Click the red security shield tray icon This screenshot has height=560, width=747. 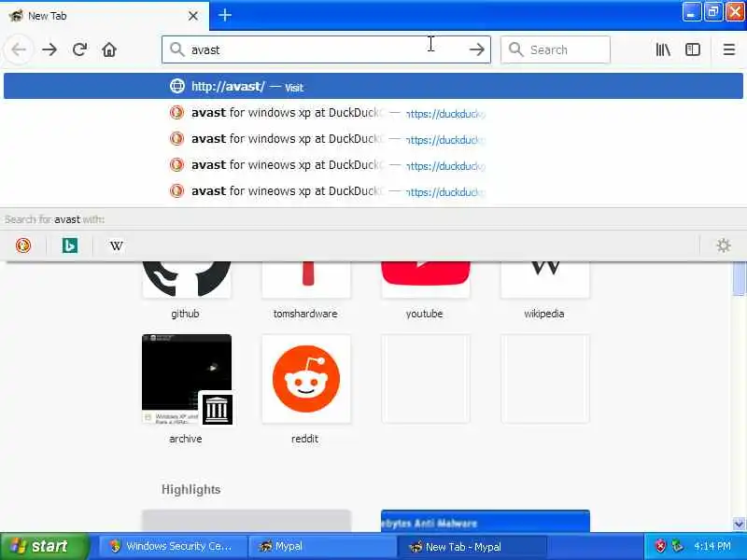click(x=661, y=546)
